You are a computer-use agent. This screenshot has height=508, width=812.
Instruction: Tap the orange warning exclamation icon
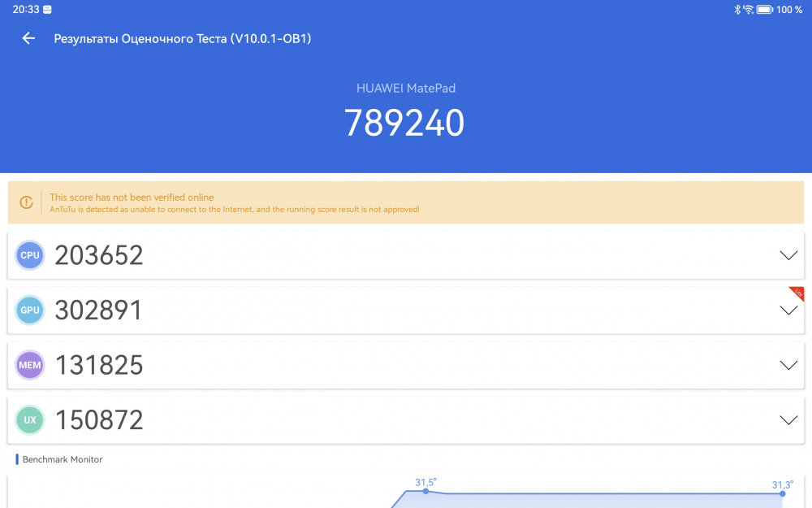[x=27, y=202]
